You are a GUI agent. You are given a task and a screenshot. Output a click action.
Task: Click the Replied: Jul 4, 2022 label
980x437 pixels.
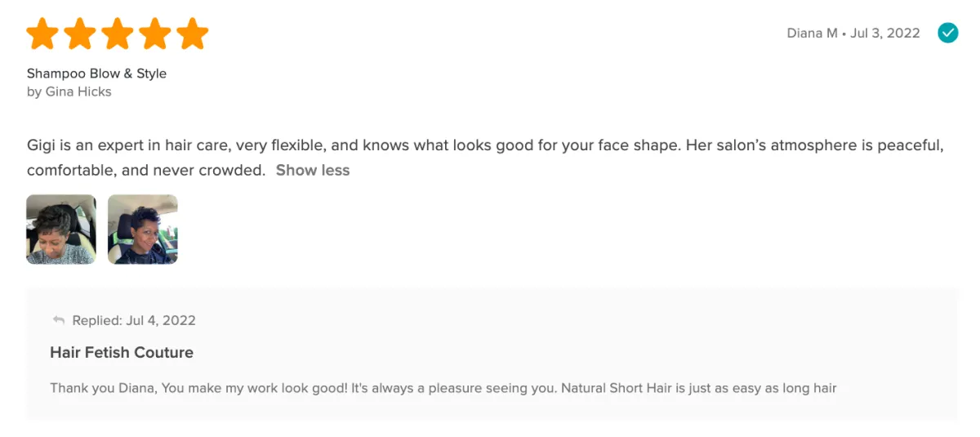point(134,320)
